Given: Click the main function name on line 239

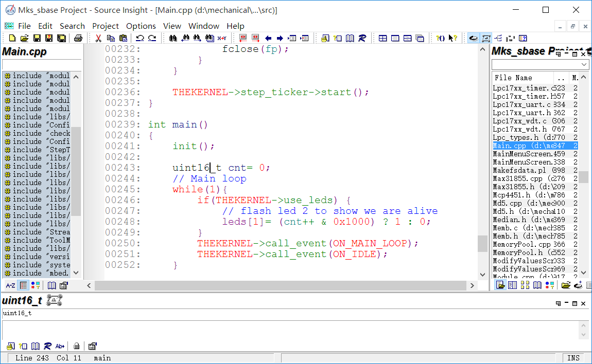Looking at the screenshot, I should (184, 124).
